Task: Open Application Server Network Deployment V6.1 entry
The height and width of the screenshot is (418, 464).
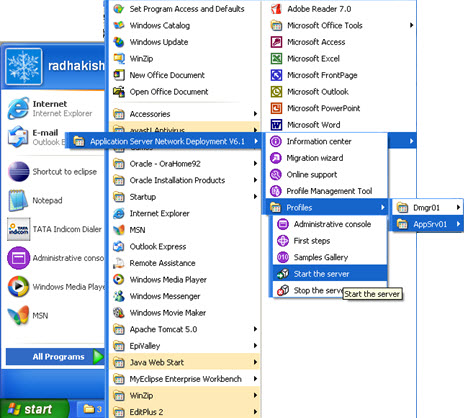Action: [163, 141]
